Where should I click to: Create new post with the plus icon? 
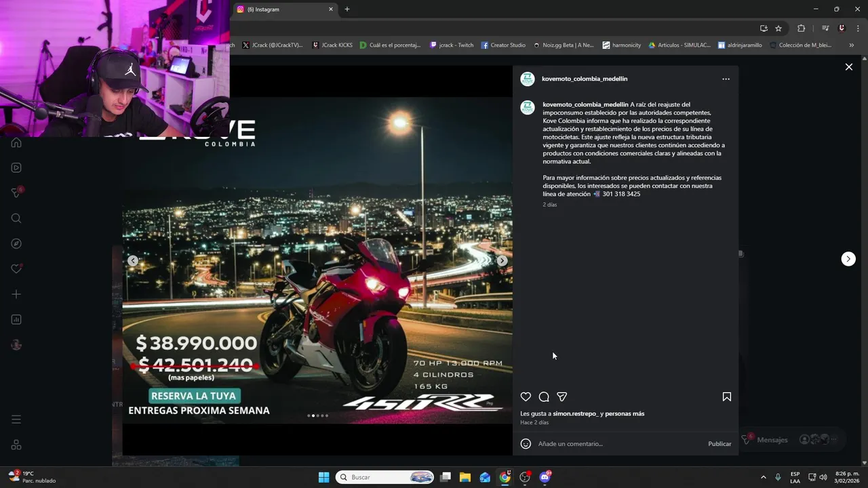(16, 294)
